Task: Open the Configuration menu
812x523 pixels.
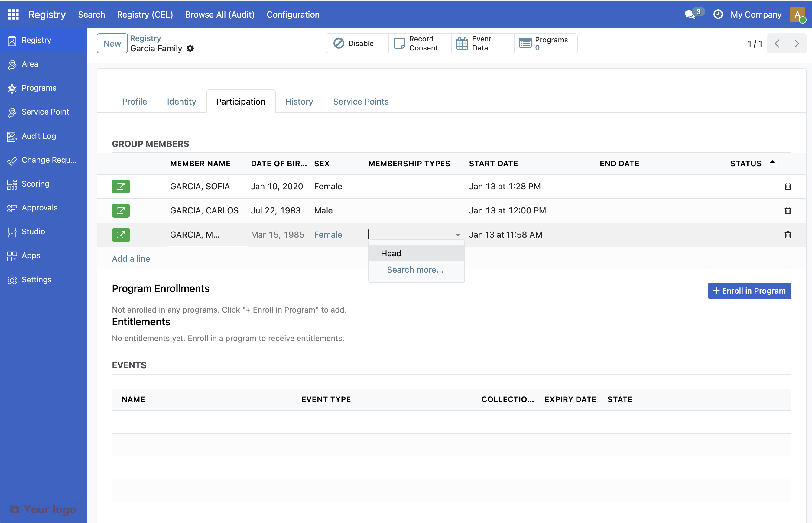Action: pyautogui.click(x=293, y=14)
